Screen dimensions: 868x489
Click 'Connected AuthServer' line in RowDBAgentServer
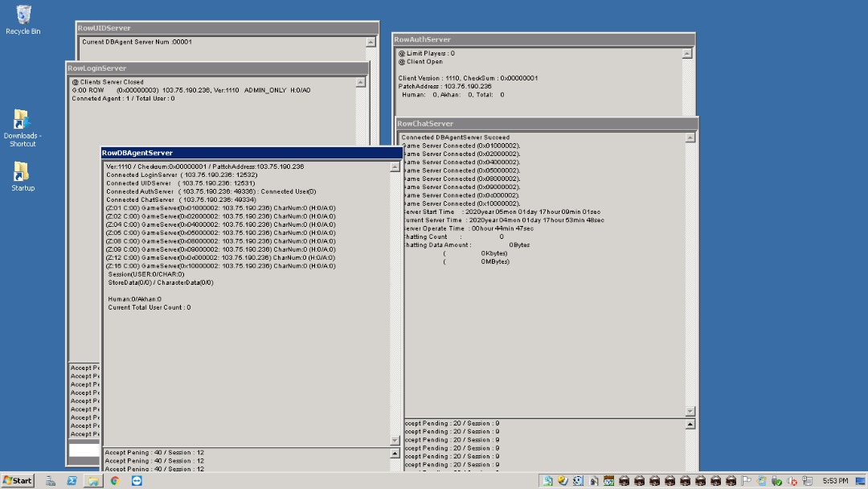pyautogui.click(x=211, y=191)
